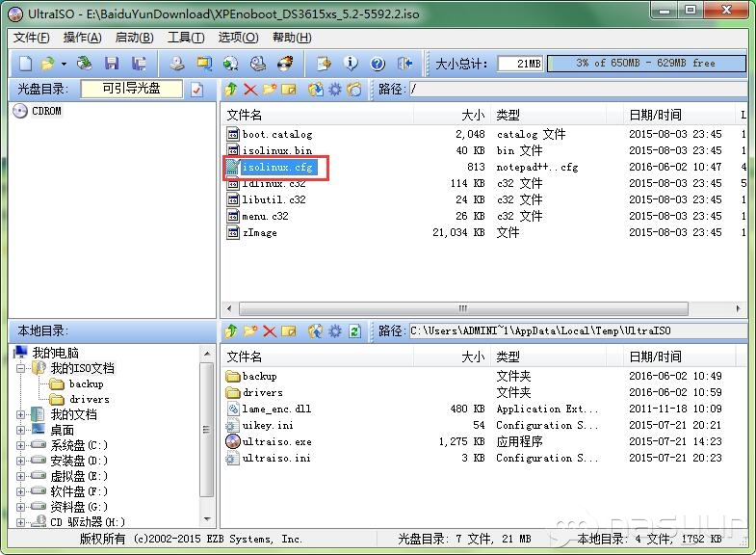Viewport: 756px width, 555px height.
Task: Select the CDROM root tree item
Action: click(x=47, y=111)
